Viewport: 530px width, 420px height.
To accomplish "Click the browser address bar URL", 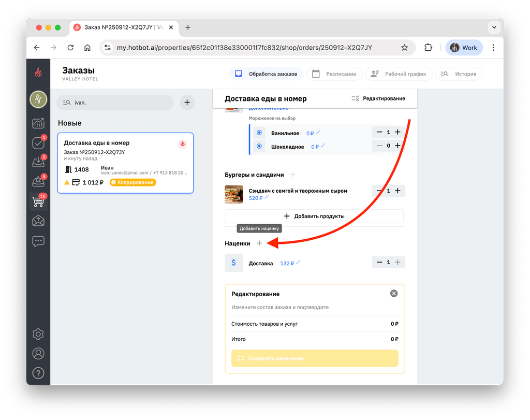I will (x=244, y=48).
